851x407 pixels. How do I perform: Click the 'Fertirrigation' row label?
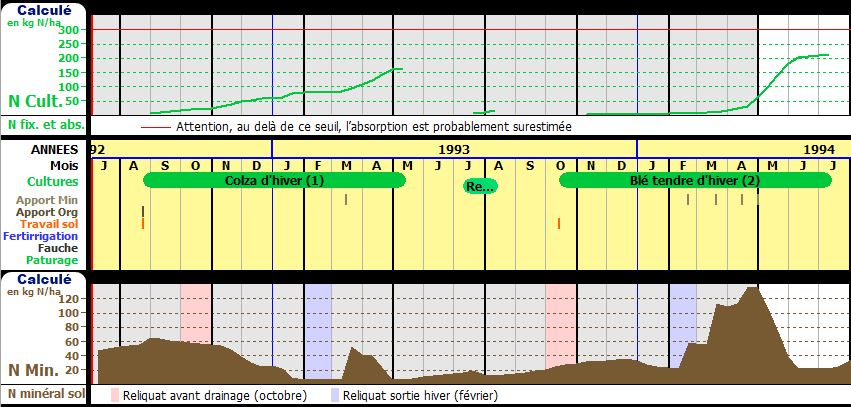41,236
